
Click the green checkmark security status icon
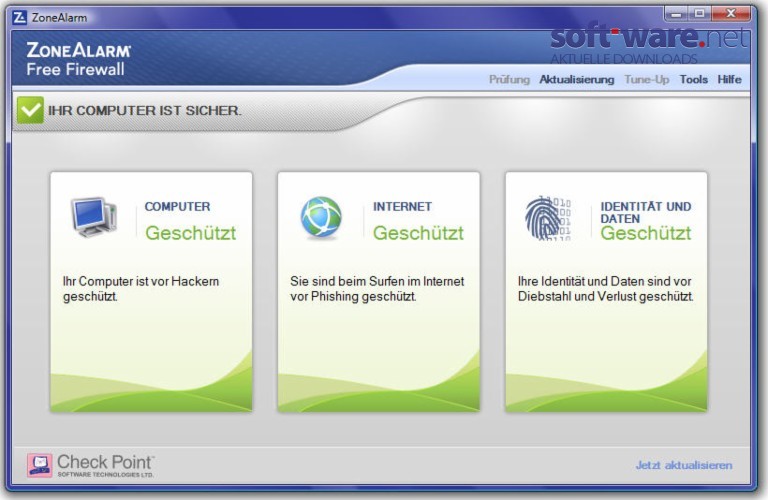pyautogui.click(x=30, y=110)
